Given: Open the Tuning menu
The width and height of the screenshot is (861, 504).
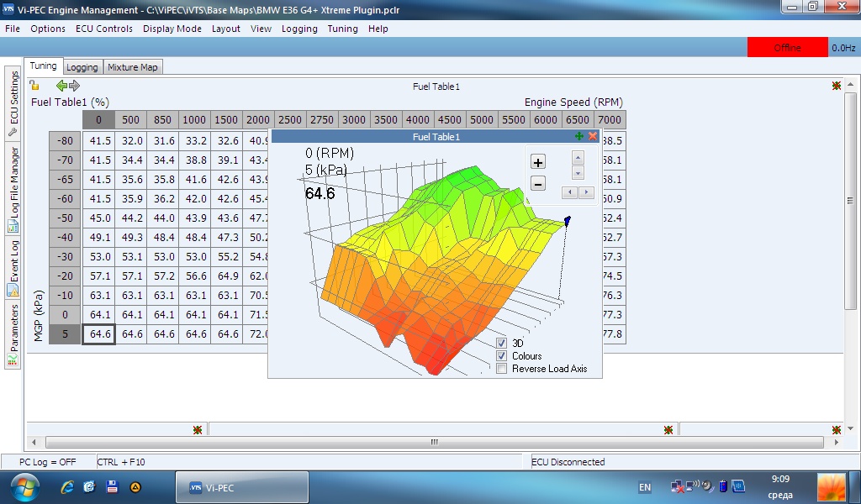Looking at the screenshot, I should (x=343, y=29).
